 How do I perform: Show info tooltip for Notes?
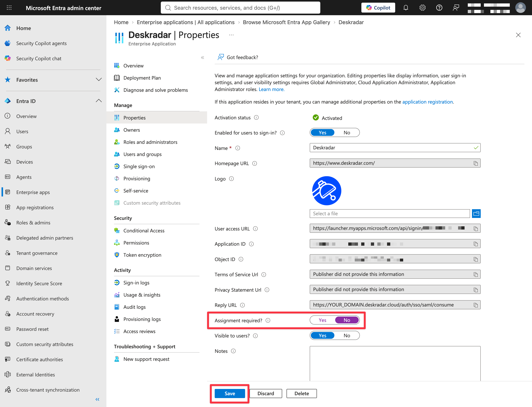[233, 351]
